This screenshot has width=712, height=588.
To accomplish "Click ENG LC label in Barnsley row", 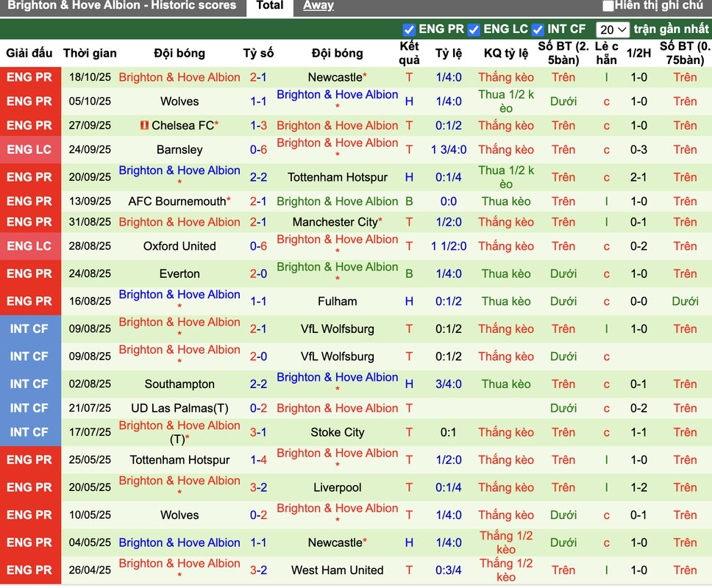I will (x=29, y=150).
